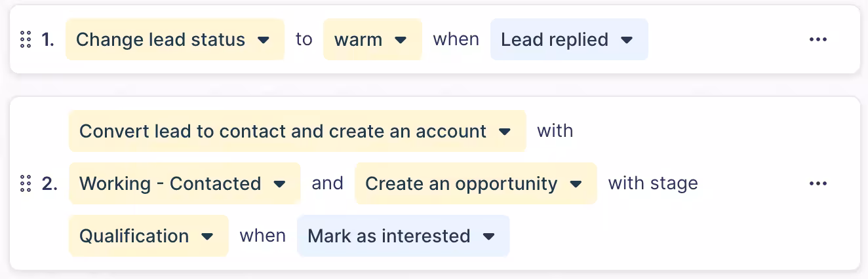This screenshot has height=279, width=868.
Task: Click "when" before Mark as interested
Action: click(262, 236)
